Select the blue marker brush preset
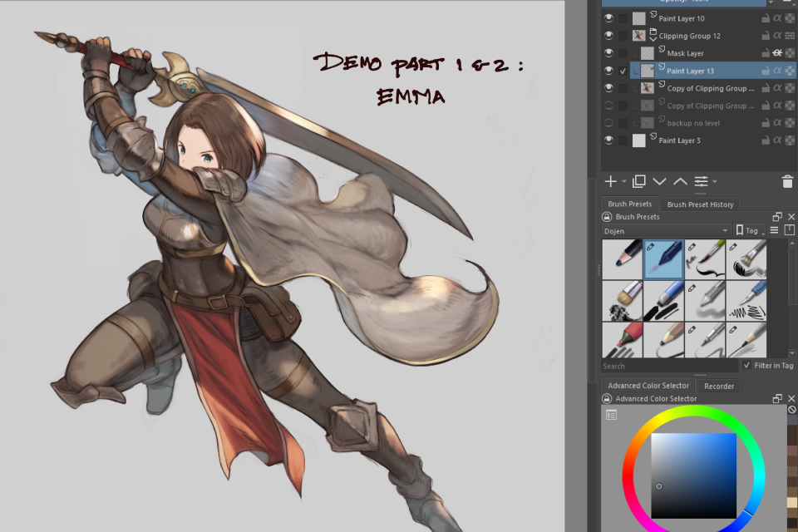798x532 pixels. click(x=663, y=301)
